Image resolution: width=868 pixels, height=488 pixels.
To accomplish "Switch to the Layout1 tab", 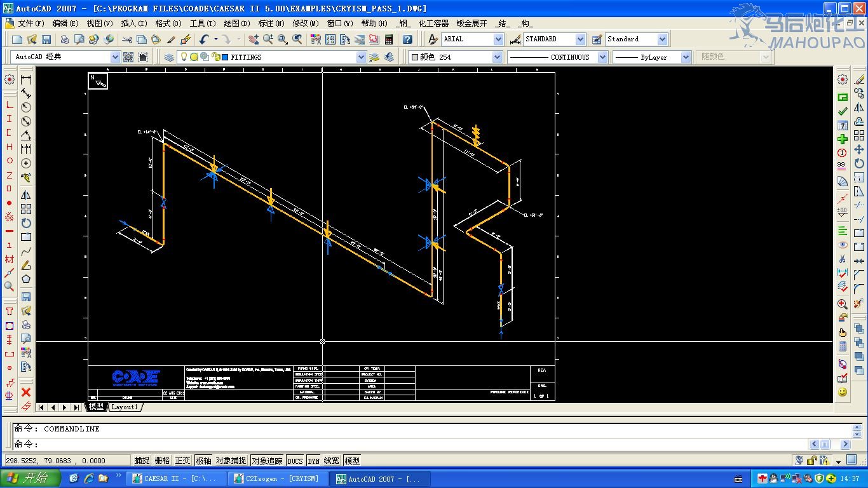I will click(x=125, y=407).
